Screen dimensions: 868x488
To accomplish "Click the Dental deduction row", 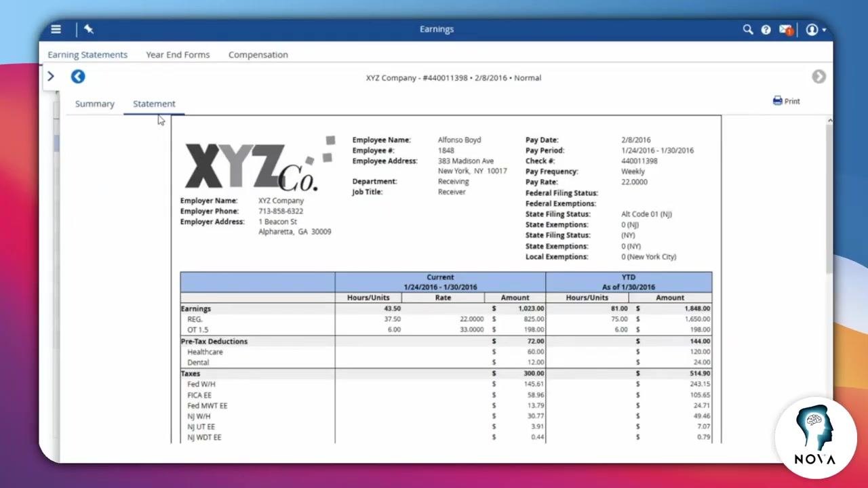I will coord(446,363).
